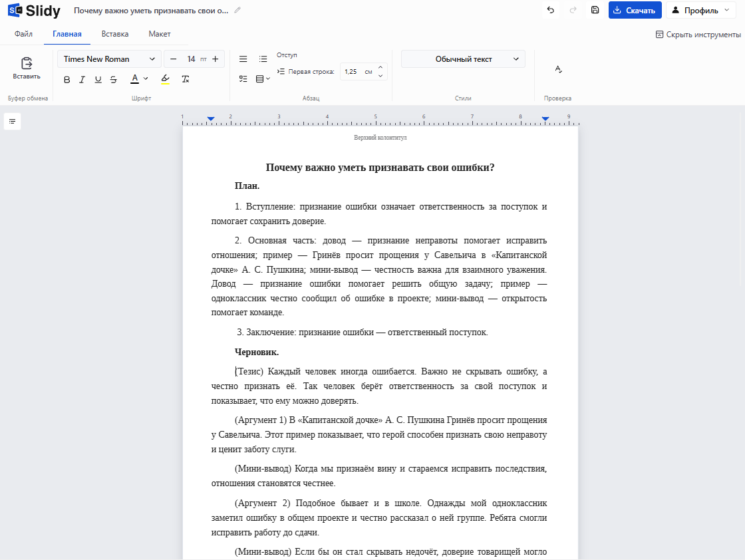Open text alignment options
Viewport: 745px width, 560px height.
tap(243, 59)
